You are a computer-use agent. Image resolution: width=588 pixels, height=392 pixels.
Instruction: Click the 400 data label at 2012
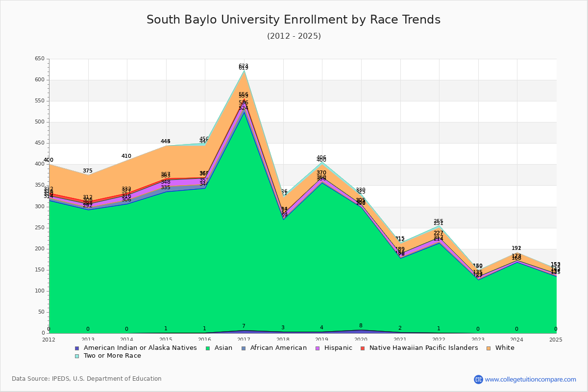click(x=49, y=160)
